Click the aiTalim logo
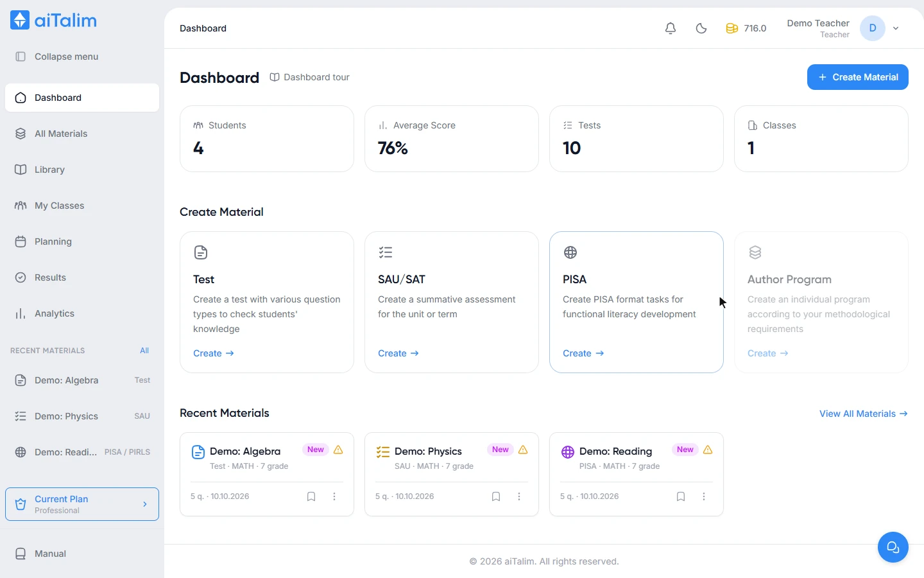Viewport: 924px width, 578px height. pyautogui.click(x=54, y=20)
